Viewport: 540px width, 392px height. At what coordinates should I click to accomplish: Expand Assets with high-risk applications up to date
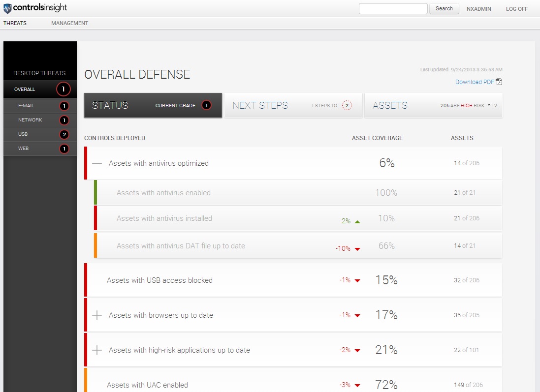coord(97,350)
